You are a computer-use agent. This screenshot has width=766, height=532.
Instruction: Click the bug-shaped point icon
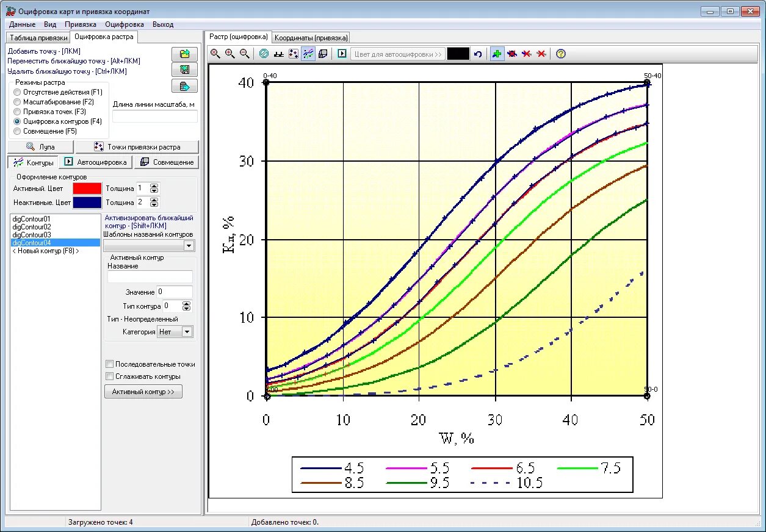pyautogui.click(x=512, y=54)
